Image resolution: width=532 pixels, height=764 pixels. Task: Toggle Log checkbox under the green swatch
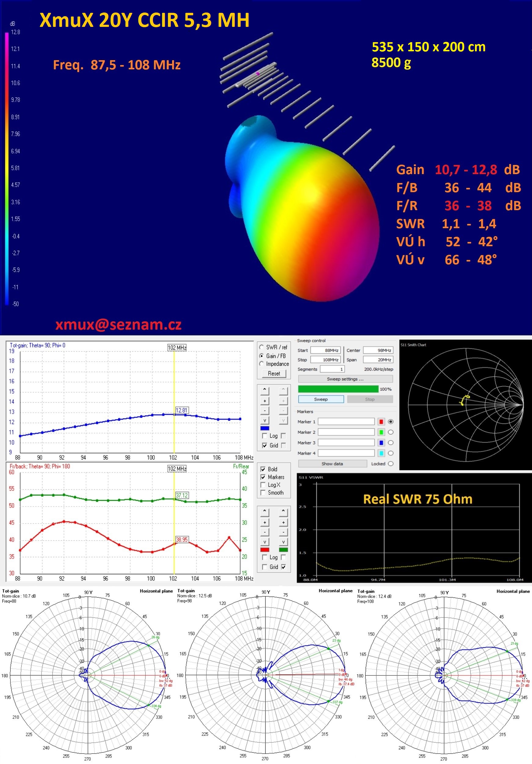click(x=283, y=557)
